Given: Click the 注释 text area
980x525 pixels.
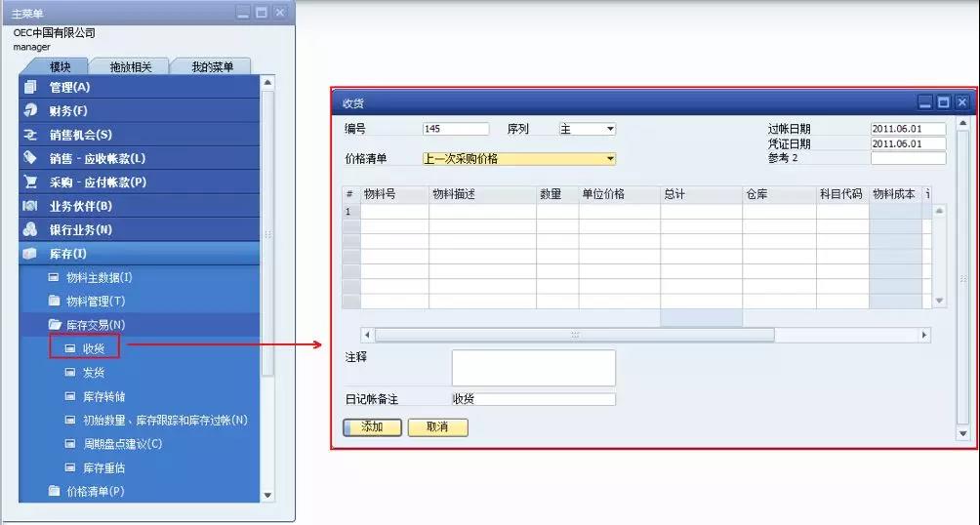Looking at the screenshot, I should [534, 368].
